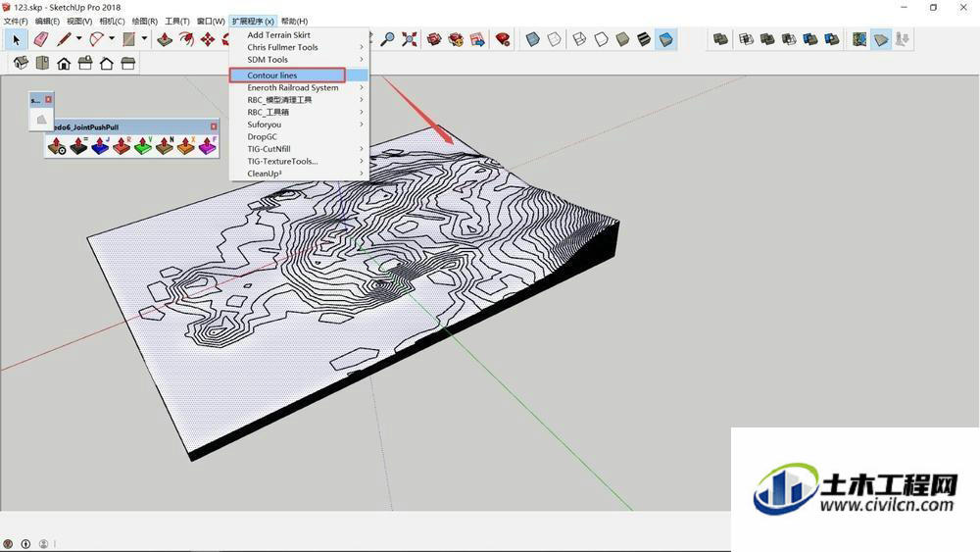Enable Hidden Line face style

[601, 40]
